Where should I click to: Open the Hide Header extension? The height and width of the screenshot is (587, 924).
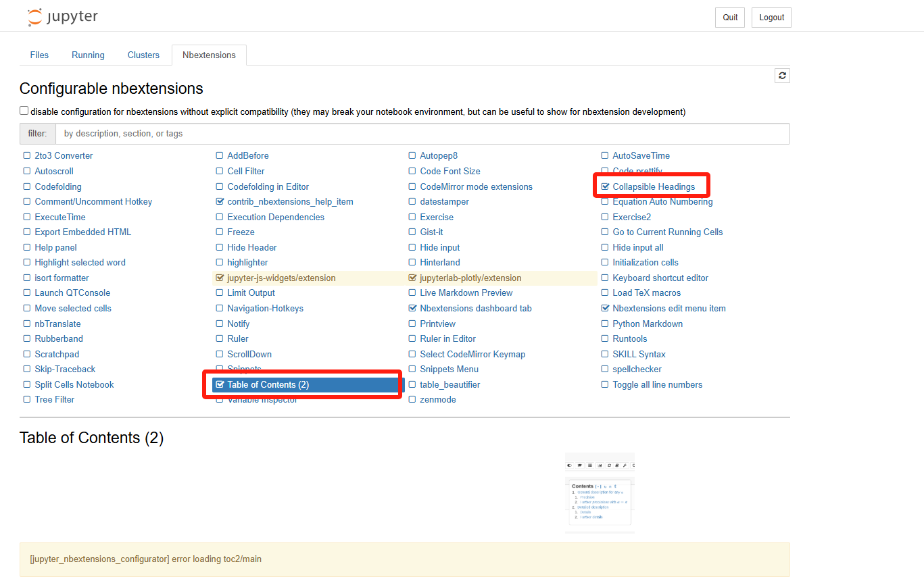[252, 248]
